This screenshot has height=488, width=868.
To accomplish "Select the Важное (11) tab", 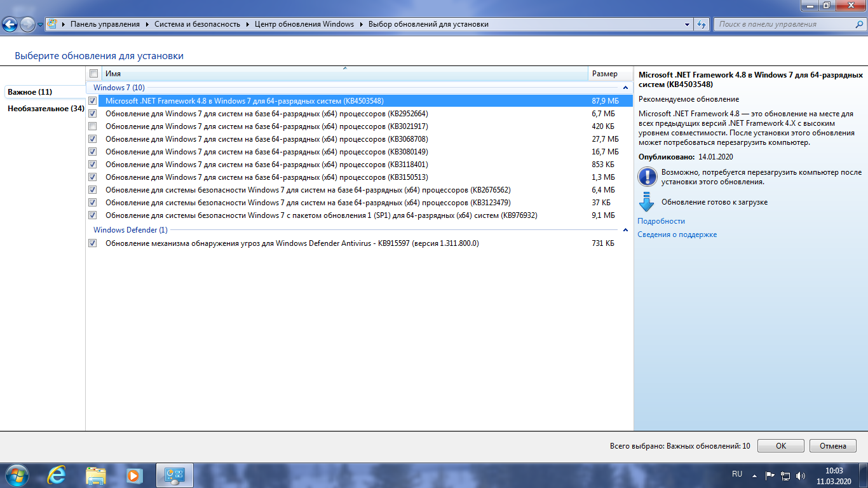I will (44, 91).
